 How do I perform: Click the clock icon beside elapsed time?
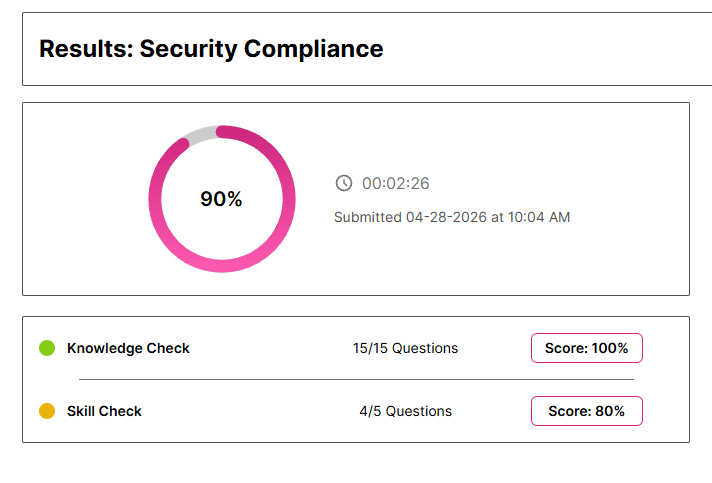point(343,183)
